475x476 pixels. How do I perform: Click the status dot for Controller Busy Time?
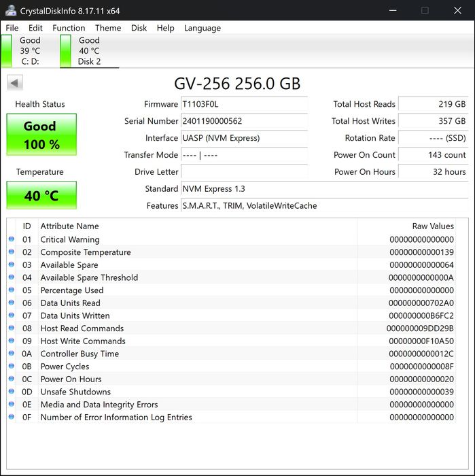(12, 354)
